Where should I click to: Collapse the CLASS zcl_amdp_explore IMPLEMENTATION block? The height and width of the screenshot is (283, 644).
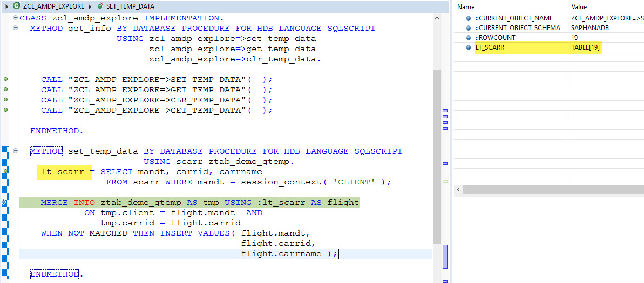15,18
